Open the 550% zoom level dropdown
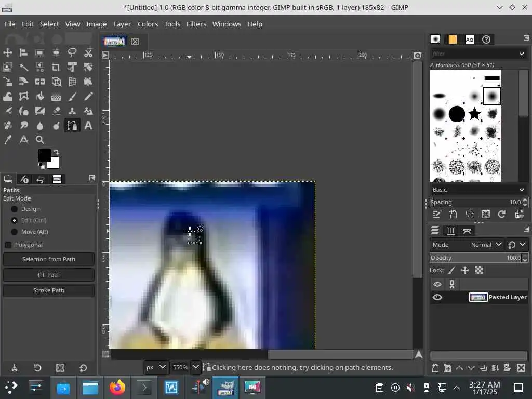This screenshot has height=399, width=532. point(195,367)
